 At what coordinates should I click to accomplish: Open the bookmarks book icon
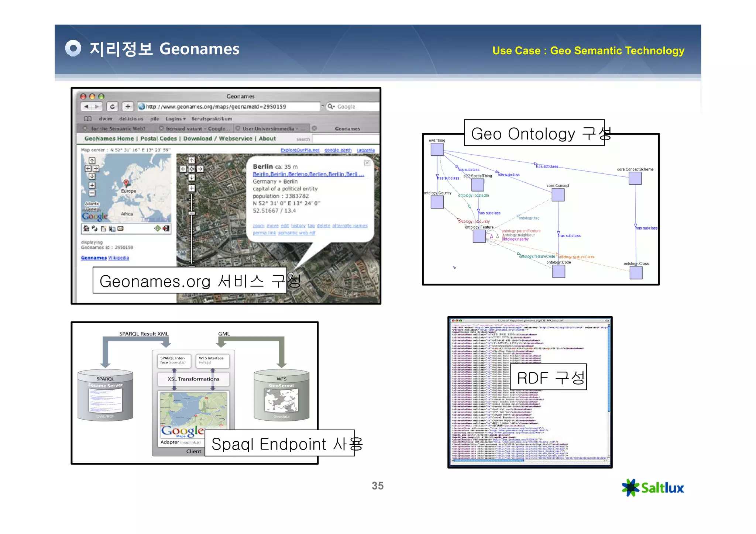88,119
